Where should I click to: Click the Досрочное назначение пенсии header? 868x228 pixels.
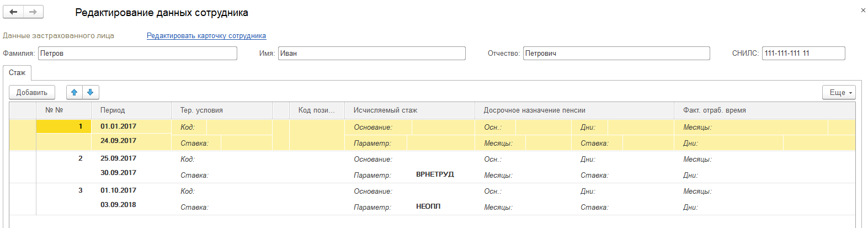[534, 110]
